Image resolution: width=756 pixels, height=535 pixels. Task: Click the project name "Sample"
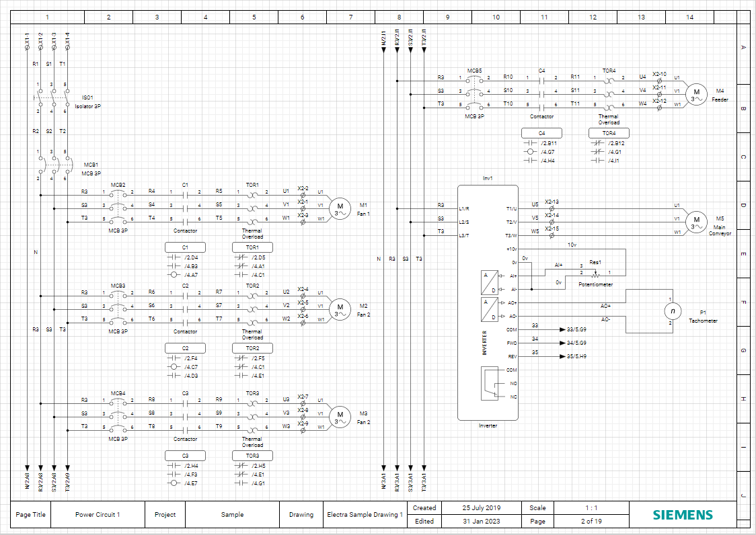pyautogui.click(x=232, y=514)
